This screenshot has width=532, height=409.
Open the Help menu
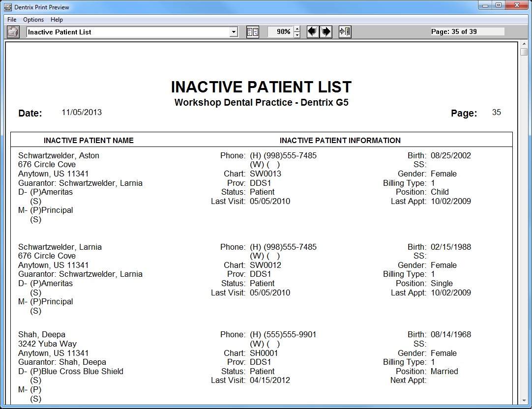pyautogui.click(x=57, y=20)
